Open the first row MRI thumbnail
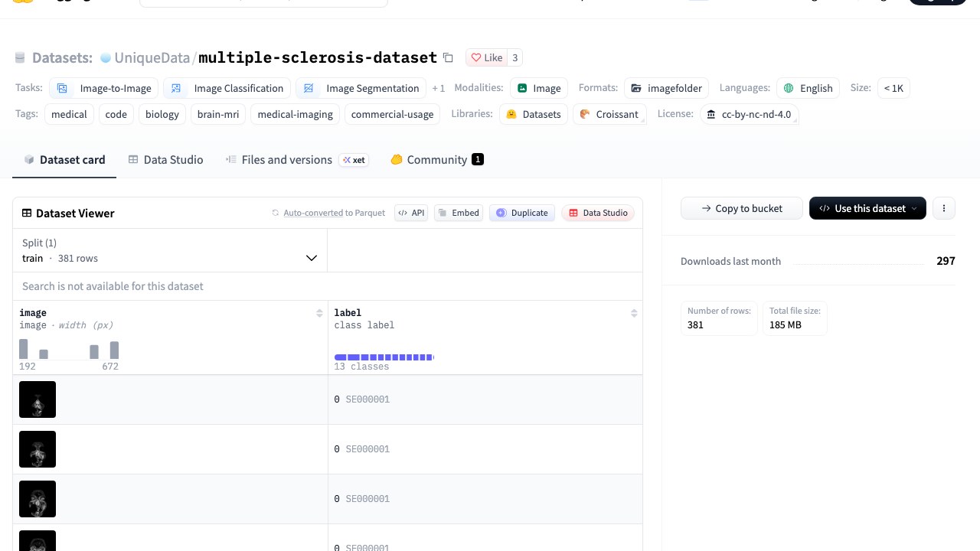Viewport: 980px width, 551px height. [x=38, y=399]
